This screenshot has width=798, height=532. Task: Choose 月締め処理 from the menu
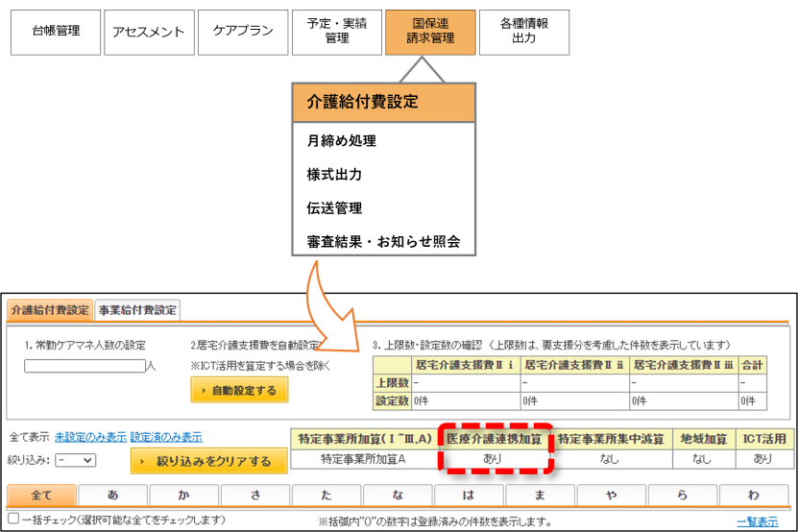coord(342,140)
